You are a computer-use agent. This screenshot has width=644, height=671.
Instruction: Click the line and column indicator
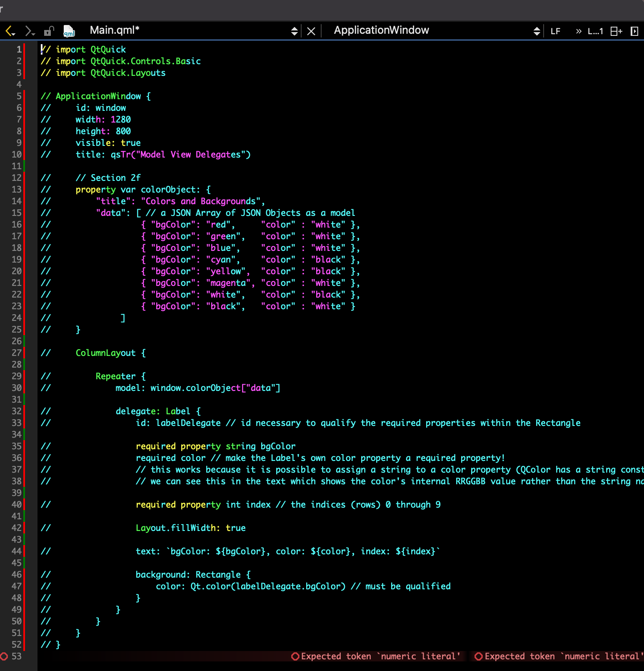pyautogui.click(x=595, y=31)
